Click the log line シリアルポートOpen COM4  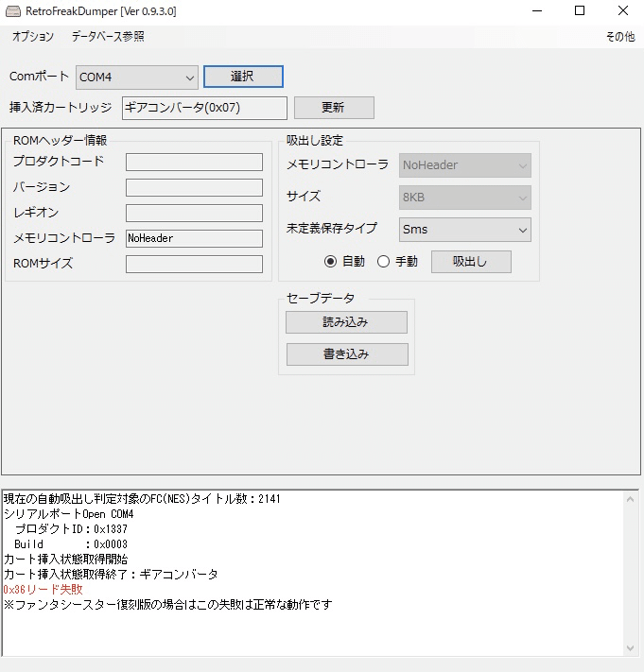69,514
